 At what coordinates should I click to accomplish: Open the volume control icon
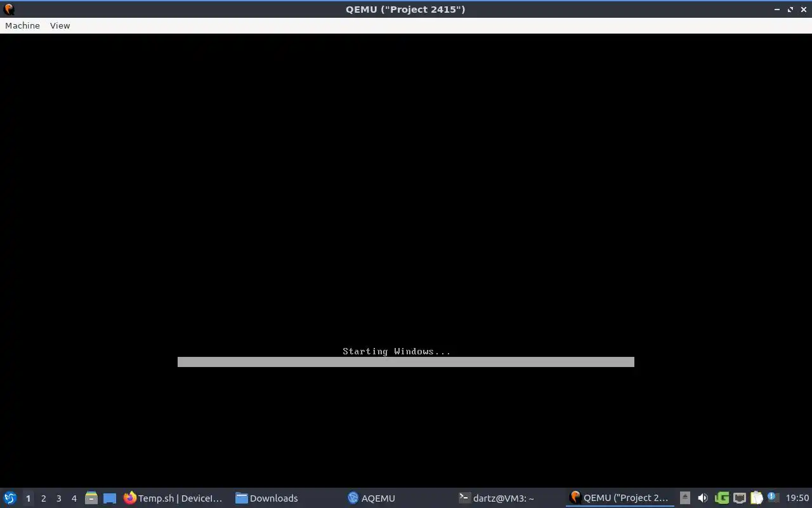click(703, 498)
